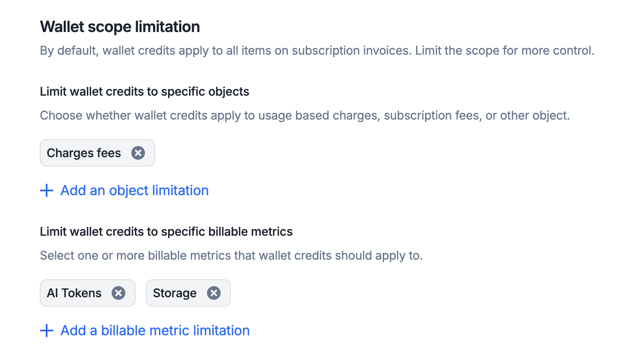
Task: Remove the Charges fees chip via its X icon
Action: coord(138,153)
